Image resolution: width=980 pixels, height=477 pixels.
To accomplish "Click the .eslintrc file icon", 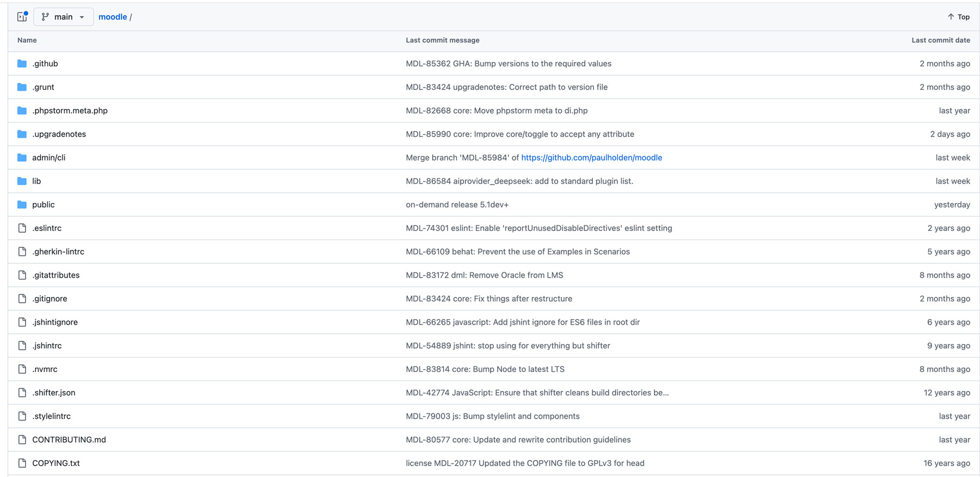I will click(22, 228).
